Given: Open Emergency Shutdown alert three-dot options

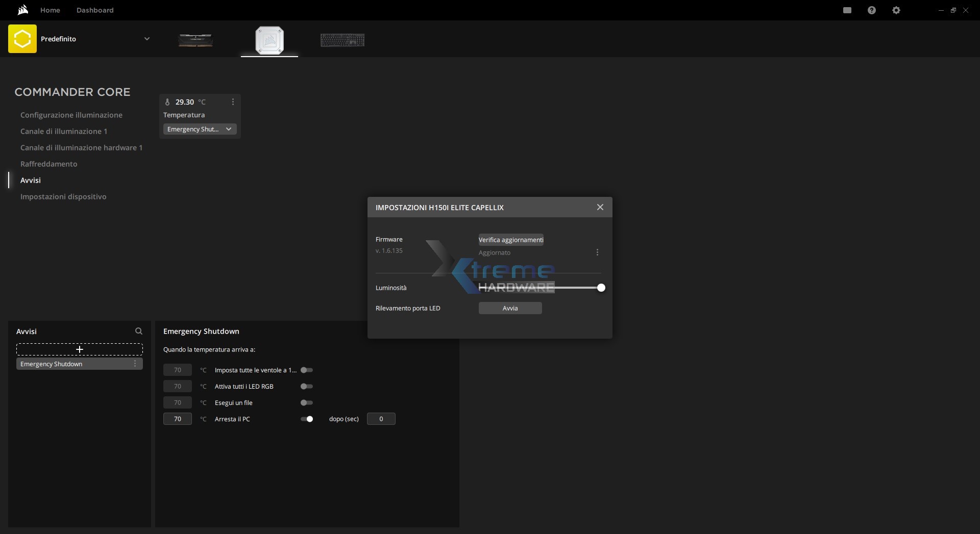Looking at the screenshot, I should pyautogui.click(x=135, y=364).
